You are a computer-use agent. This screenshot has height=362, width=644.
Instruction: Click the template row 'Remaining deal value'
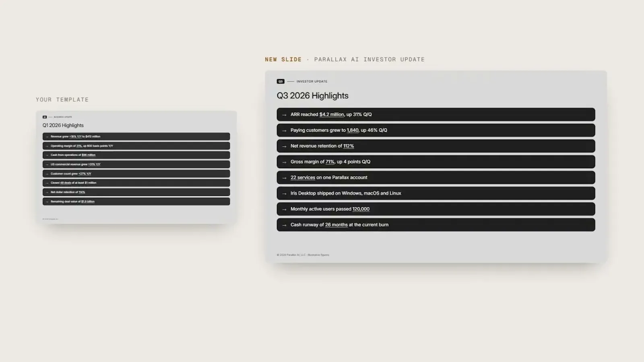[x=136, y=202]
